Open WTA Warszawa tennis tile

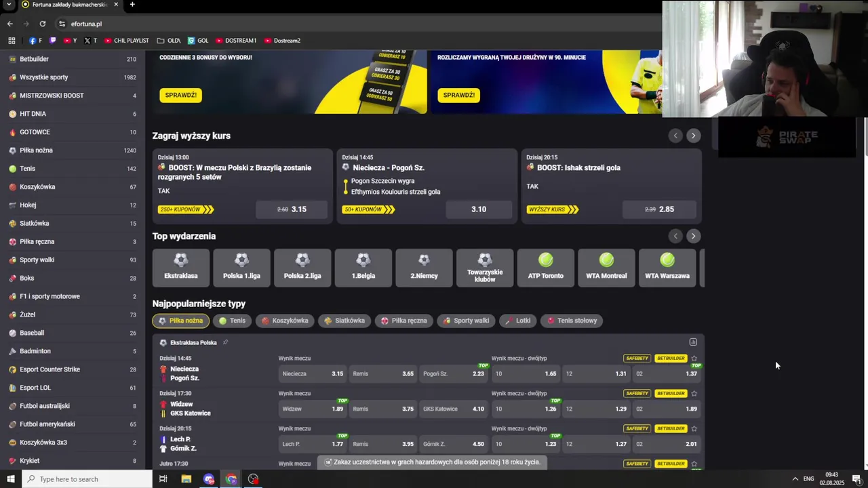(667, 268)
